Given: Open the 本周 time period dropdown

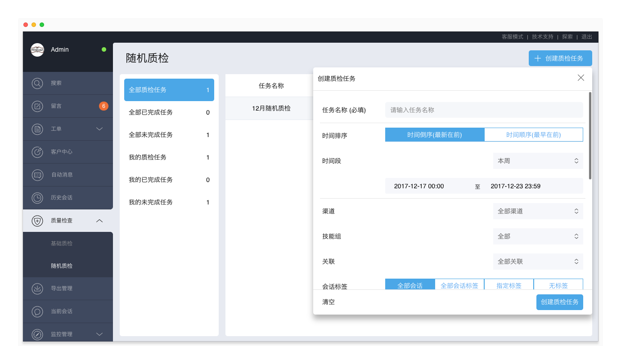Looking at the screenshot, I should pos(538,161).
